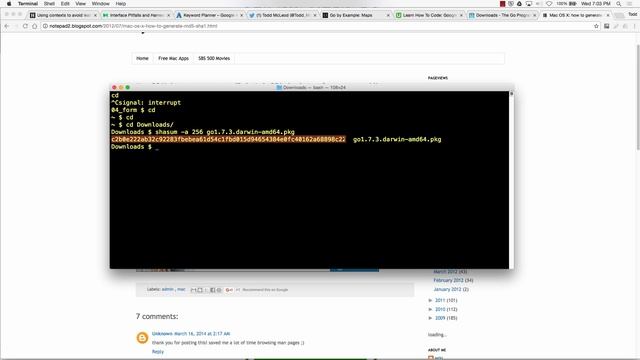Show the date and time Wed 7:03 PM

click(596, 4)
